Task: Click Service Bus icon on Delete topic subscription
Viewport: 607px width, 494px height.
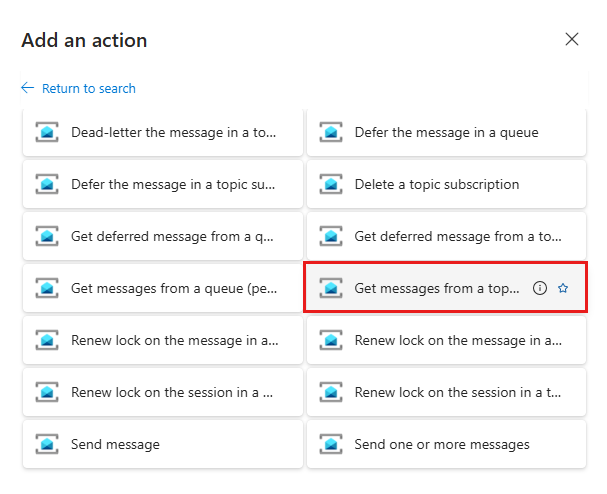Action: pyautogui.click(x=331, y=184)
